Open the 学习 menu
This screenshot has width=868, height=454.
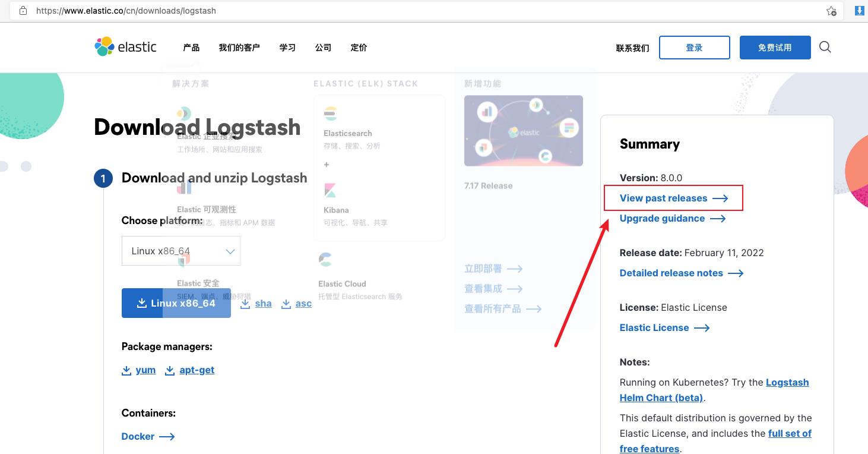[287, 48]
